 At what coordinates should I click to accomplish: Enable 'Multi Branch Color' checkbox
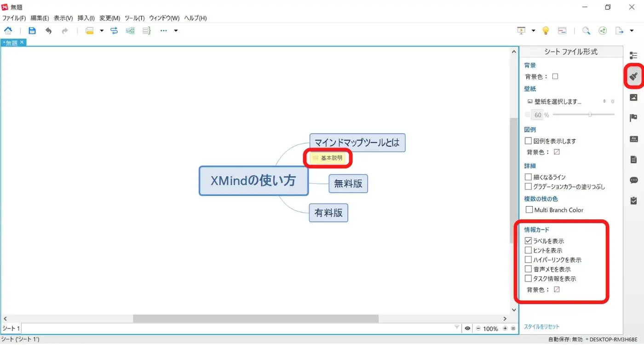tap(529, 210)
